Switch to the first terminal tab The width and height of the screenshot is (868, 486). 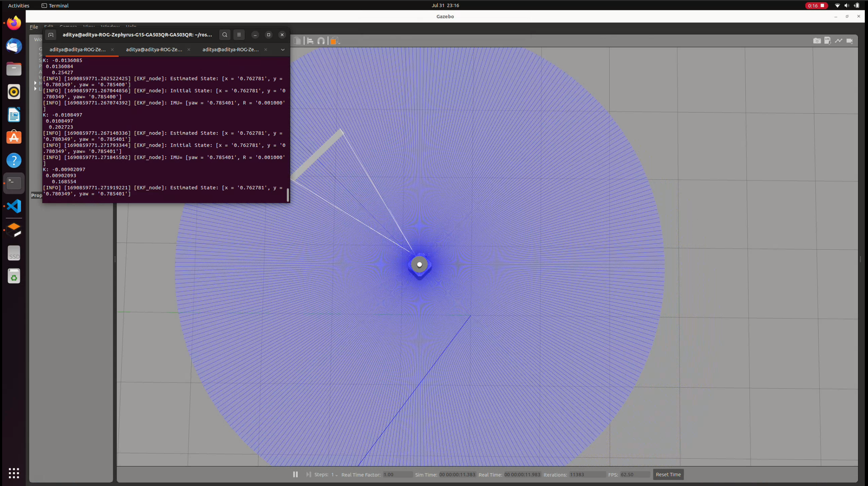click(77, 50)
